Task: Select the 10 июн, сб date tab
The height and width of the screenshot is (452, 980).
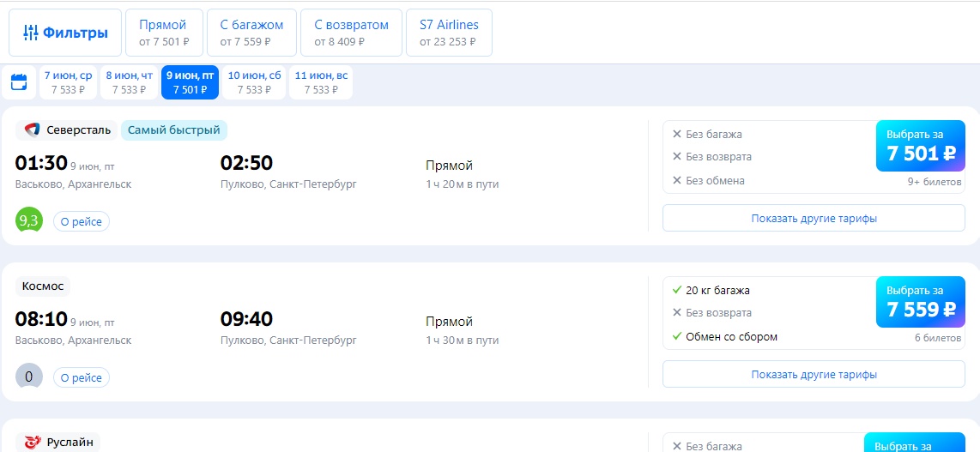Action: pyautogui.click(x=254, y=82)
